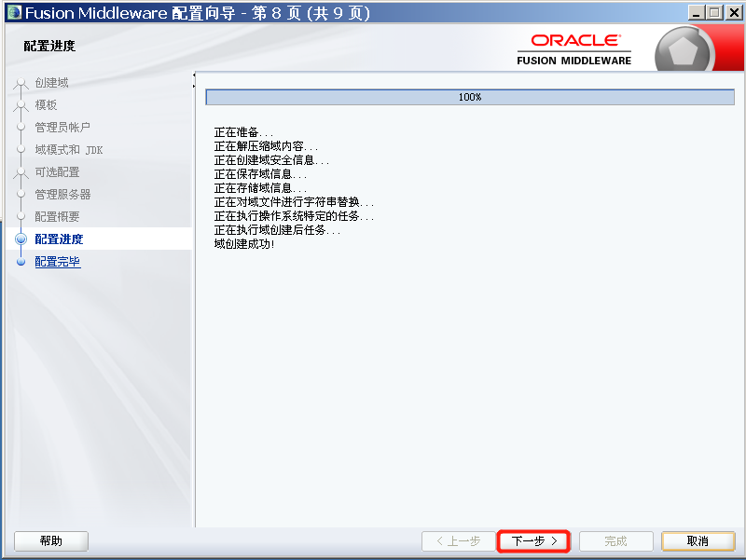Click the 正在创建域安全信息... log line
The image size is (746, 560).
(271, 160)
